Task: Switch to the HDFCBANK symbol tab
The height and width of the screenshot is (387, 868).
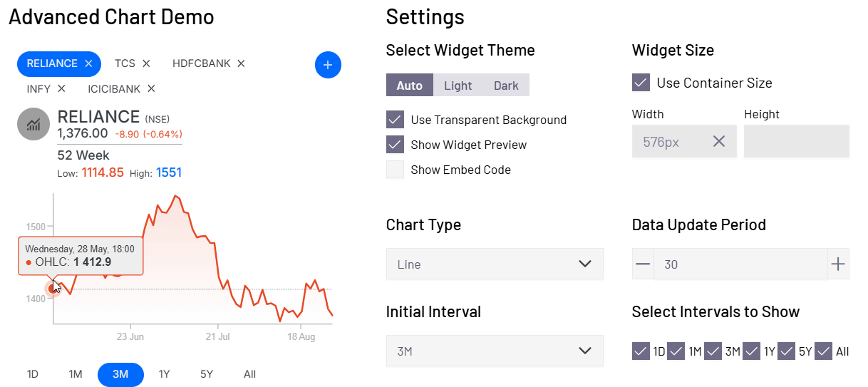Action: 202,63
